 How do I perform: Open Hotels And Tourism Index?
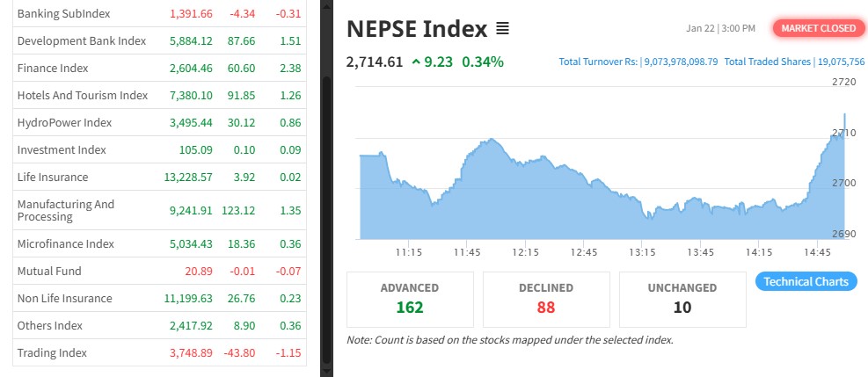point(82,95)
